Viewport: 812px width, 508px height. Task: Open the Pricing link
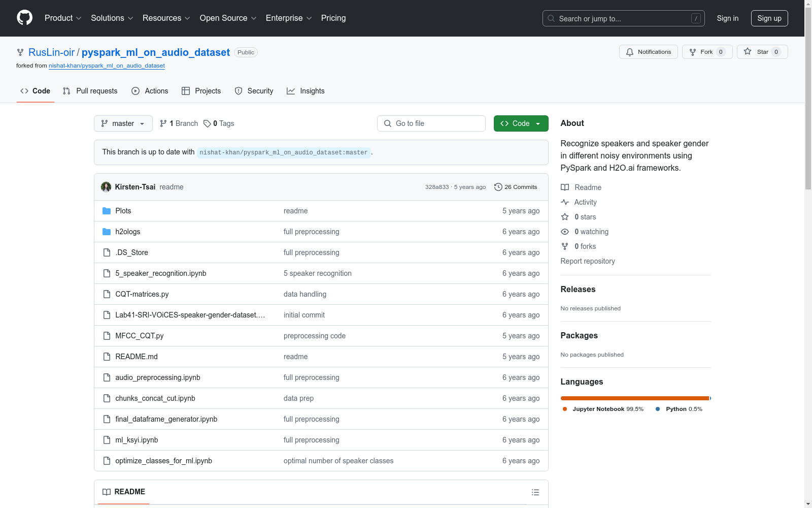click(333, 18)
